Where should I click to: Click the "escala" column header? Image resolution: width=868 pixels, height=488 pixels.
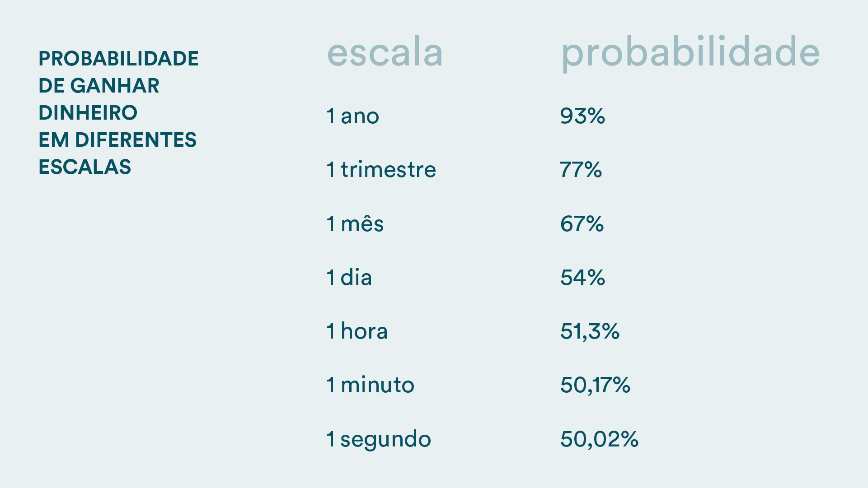[385, 53]
